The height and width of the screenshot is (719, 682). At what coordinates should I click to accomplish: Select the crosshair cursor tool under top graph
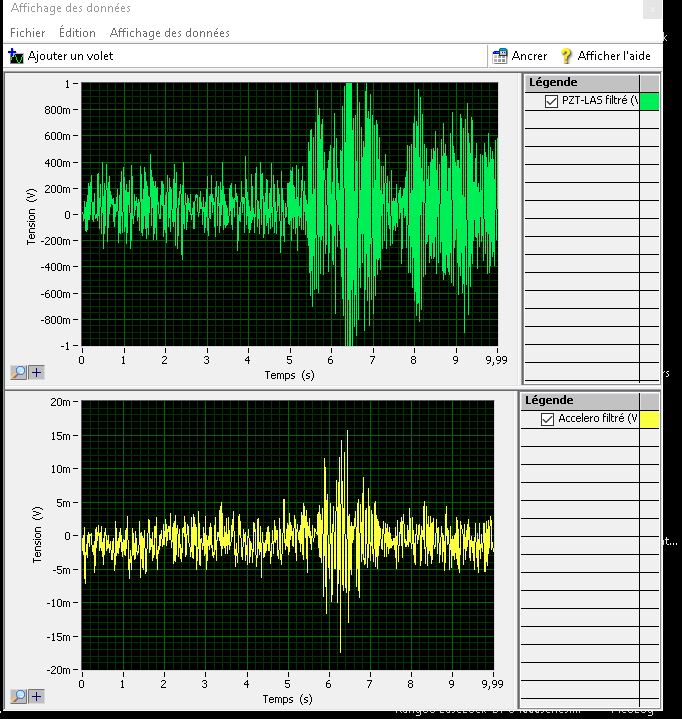(x=36, y=372)
